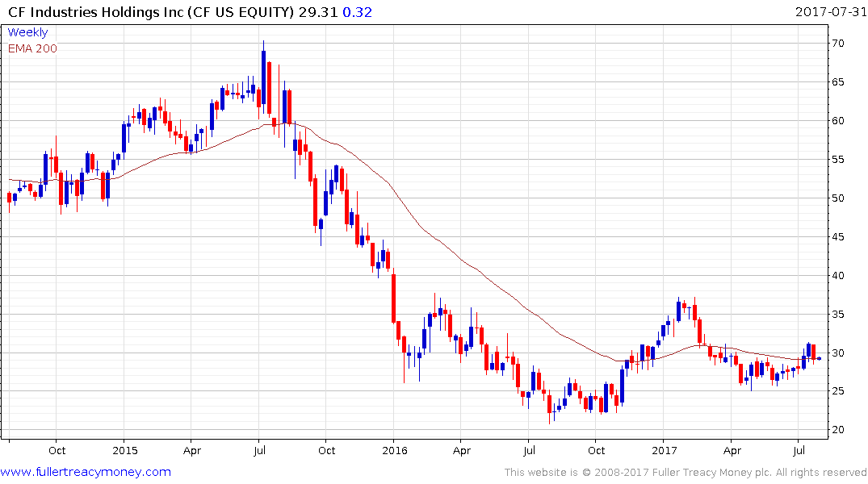This screenshot has width=868, height=484.
Task: Click the copyright notice text
Action: click(686, 473)
